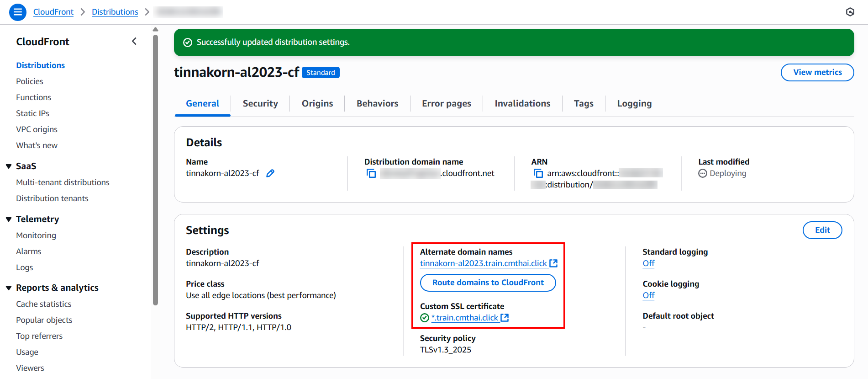Click the green check icon next to the SSL certificate

click(425, 318)
